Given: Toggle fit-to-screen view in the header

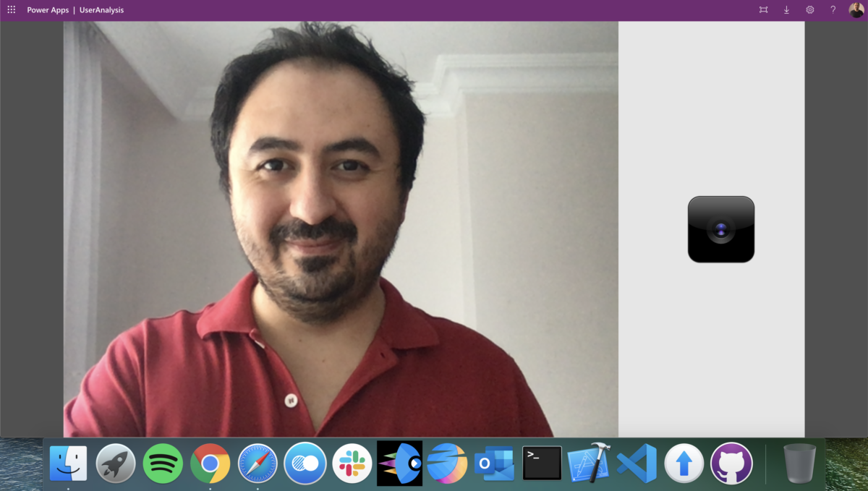Looking at the screenshot, I should point(763,10).
